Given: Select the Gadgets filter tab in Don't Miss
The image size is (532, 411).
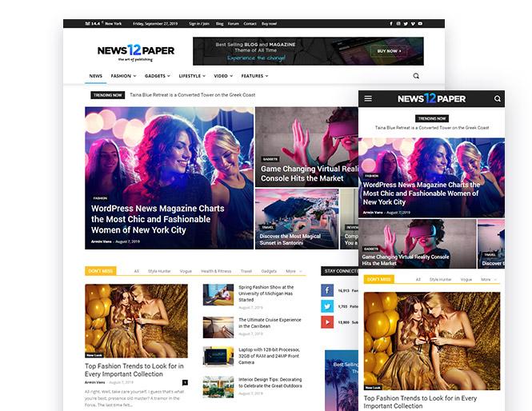Looking at the screenshot, I should [269, 271].
